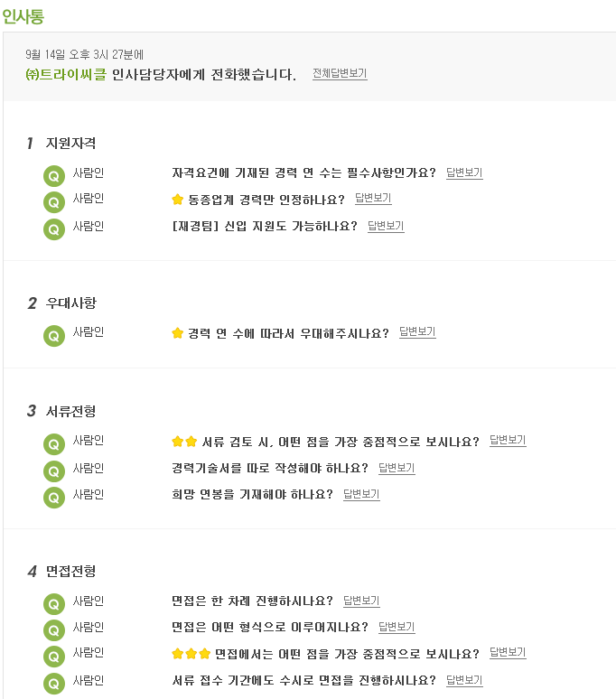Click the ㈜트라이씨클 company name link
This screenshot has width=616, height=699.
(66, 74)
